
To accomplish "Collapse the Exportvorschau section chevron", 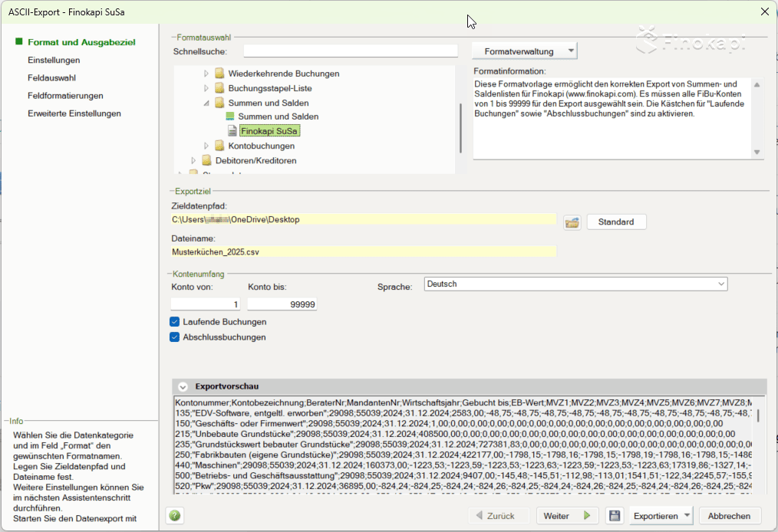I will pos(183,386).
